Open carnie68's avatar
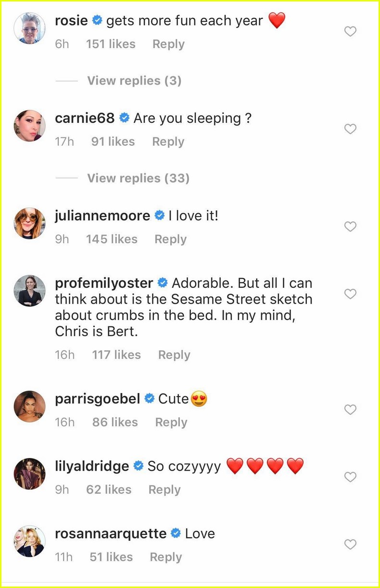Image resolution: width=380 pixels, height=588 pixels. point(30,126)
